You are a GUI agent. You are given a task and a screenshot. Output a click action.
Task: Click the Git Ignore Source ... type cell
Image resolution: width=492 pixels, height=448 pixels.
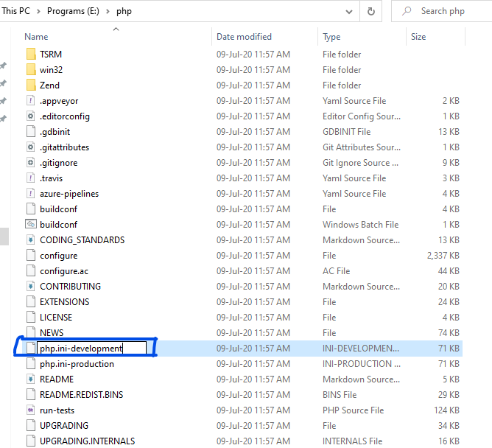360,163
